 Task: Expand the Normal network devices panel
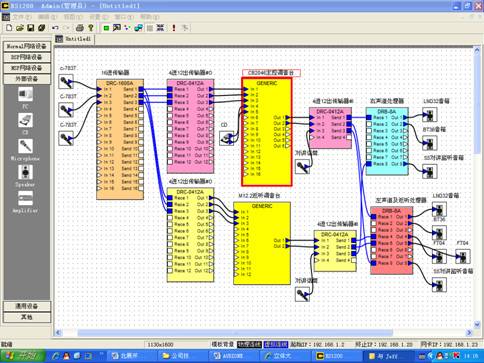pyautogui.click(x=27, y=46)
